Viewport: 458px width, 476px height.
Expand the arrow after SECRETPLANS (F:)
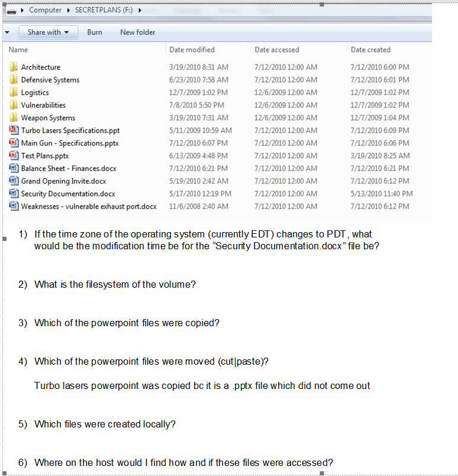coord(140,10)
